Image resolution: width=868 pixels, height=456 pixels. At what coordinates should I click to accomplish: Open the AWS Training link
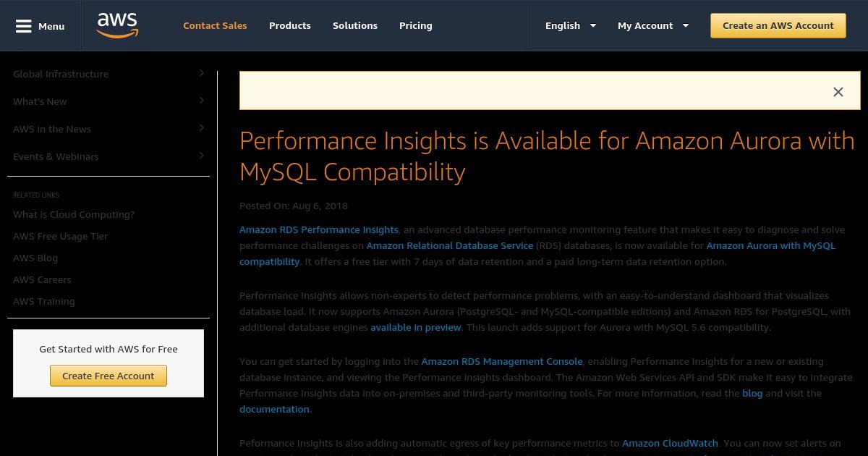(x=44, y=301)
